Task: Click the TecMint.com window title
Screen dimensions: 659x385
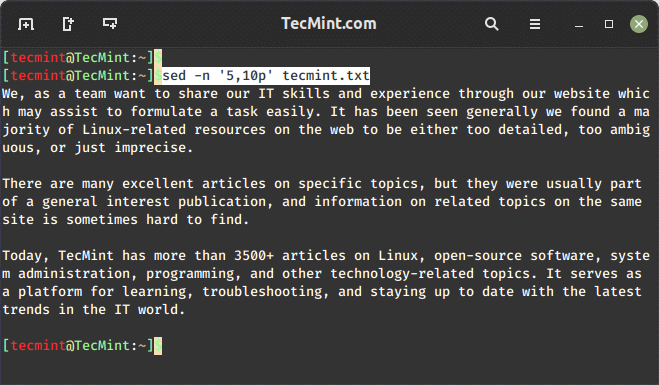Action: click(329, 24)
